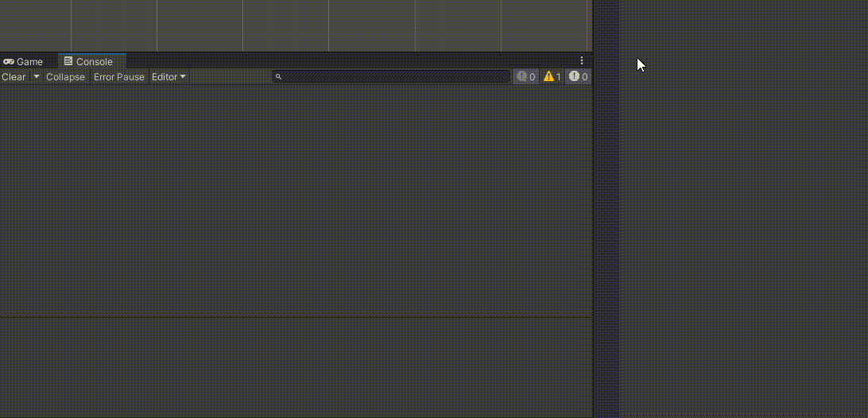Open the Editor connection dropdown
Viewport: 868px width, 418px height.
click(169, 77)
